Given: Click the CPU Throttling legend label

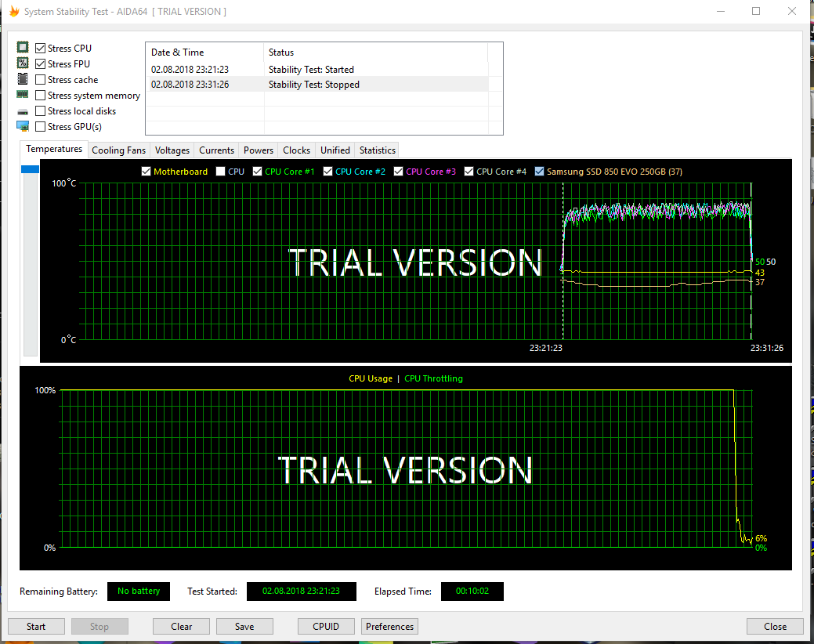Looking at the screenshot, I should click(433, 378).
